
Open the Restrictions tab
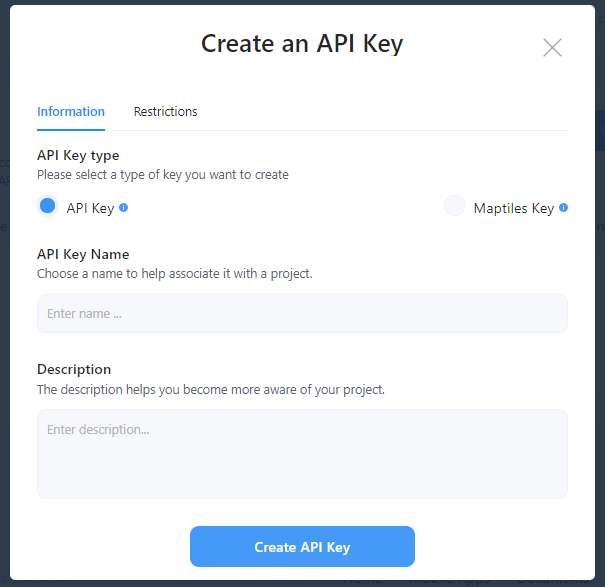(165, 112)
